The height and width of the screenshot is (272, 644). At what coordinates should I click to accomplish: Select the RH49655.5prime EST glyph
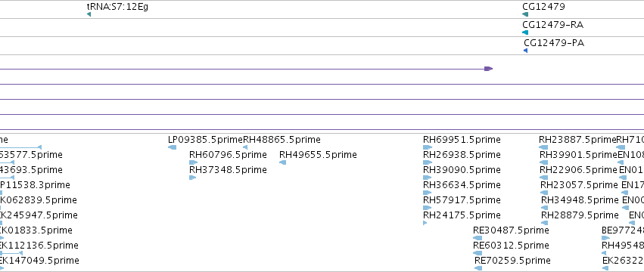pos(282,162)
